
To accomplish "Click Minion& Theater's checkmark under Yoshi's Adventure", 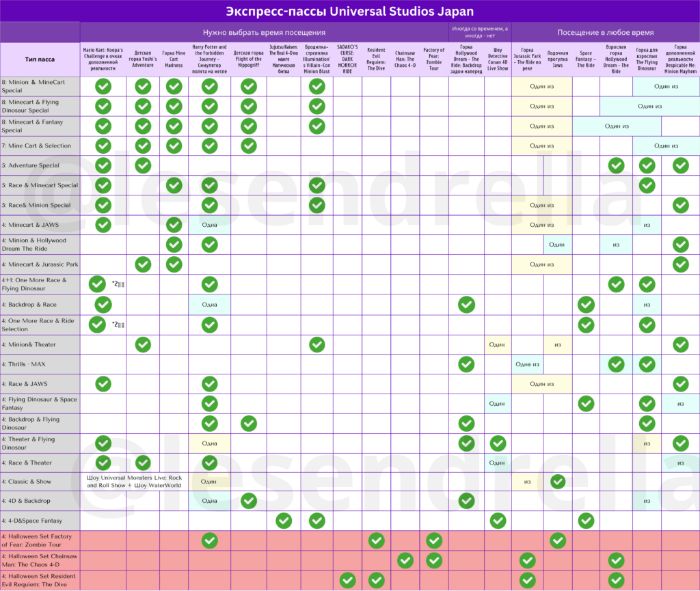I will (x=143, y=344).
